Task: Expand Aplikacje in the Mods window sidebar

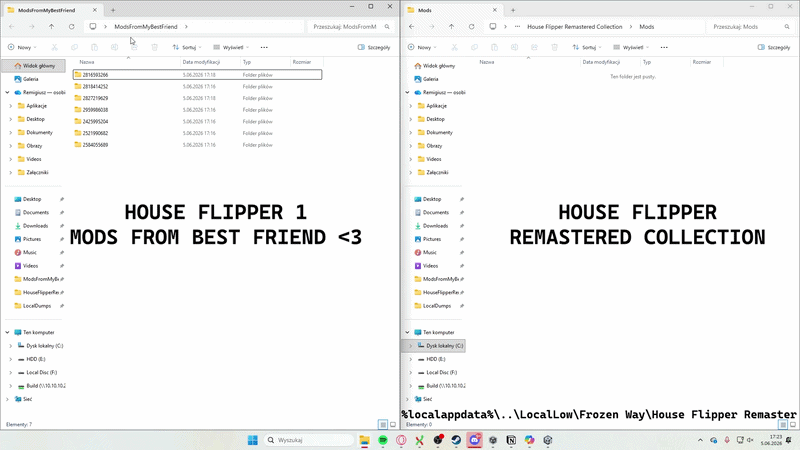Action: click(411, 106)
